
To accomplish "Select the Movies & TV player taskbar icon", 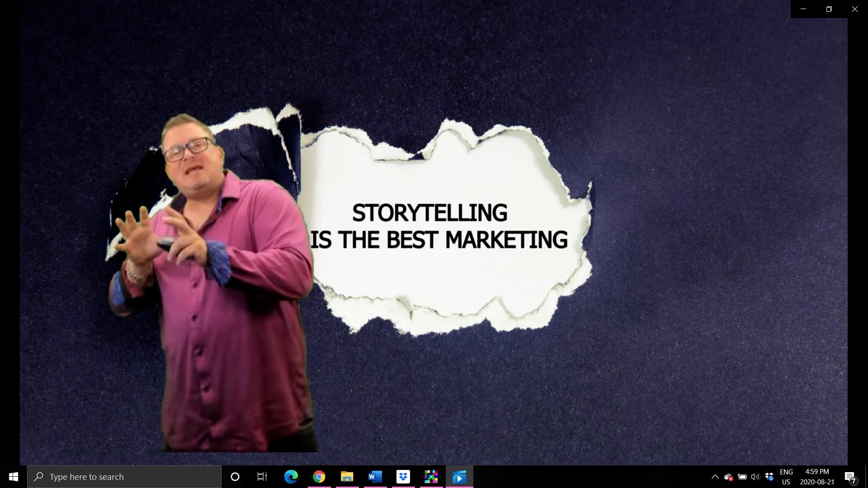I will (x=459, y=477).
